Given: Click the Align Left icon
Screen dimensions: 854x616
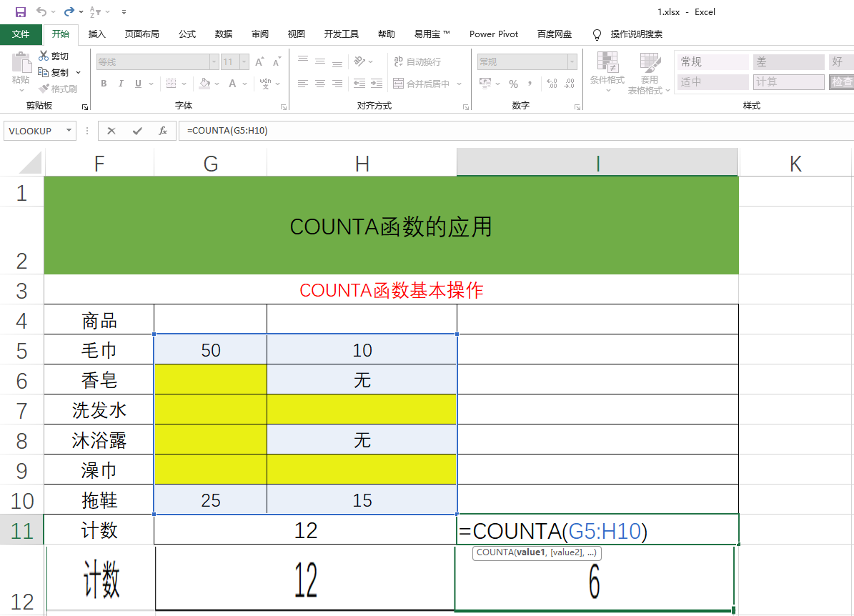Looking at the screenshot, I should click(x=303, y=84).
